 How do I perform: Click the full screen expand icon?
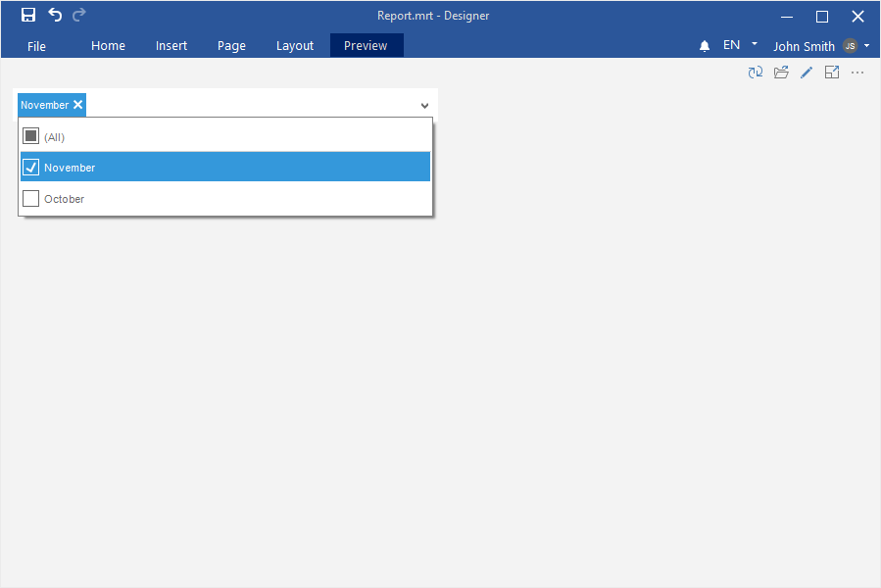click(832, 73)
